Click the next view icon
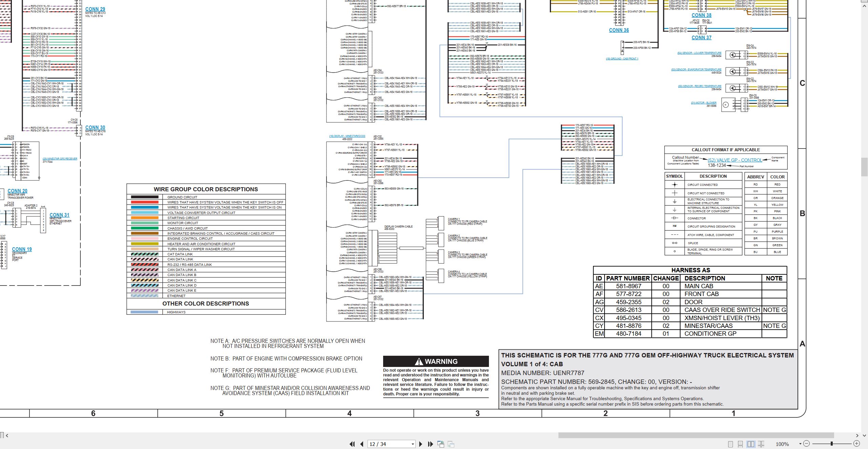The height and width of the screenshot is (449, 868). pos(451,444)
